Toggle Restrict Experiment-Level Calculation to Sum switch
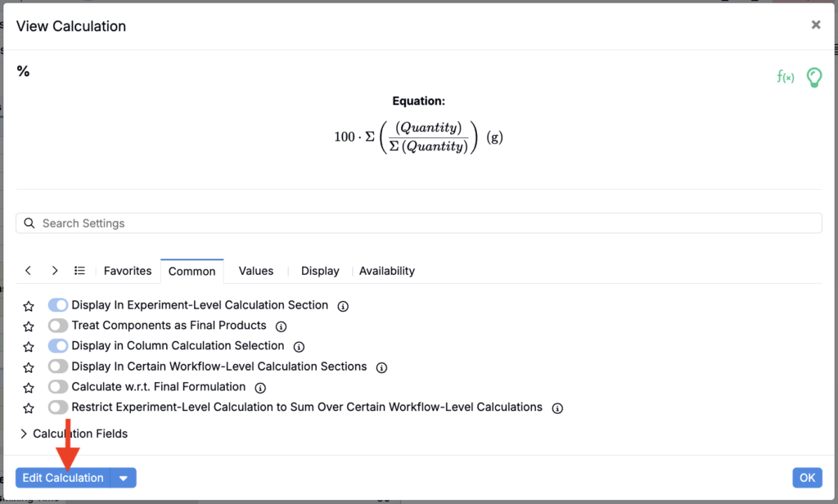The height and width of the screenshot is (504, 838). tap(58, 407)
